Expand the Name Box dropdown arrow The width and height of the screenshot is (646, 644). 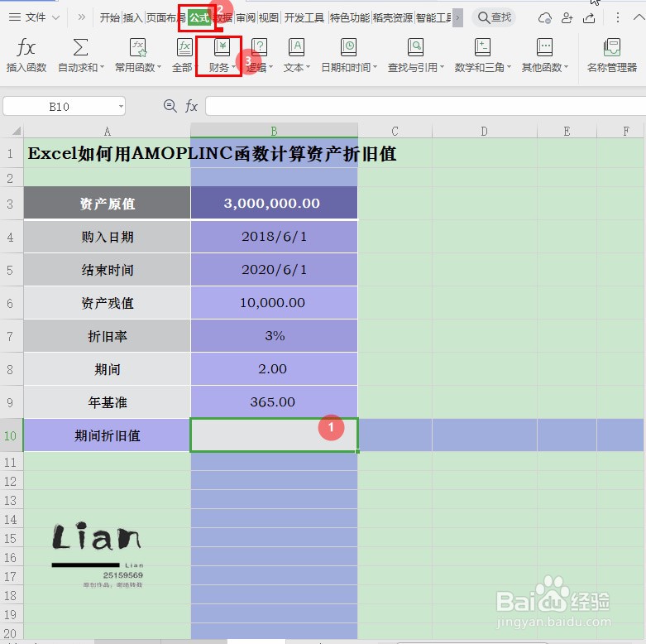[121, 107]
